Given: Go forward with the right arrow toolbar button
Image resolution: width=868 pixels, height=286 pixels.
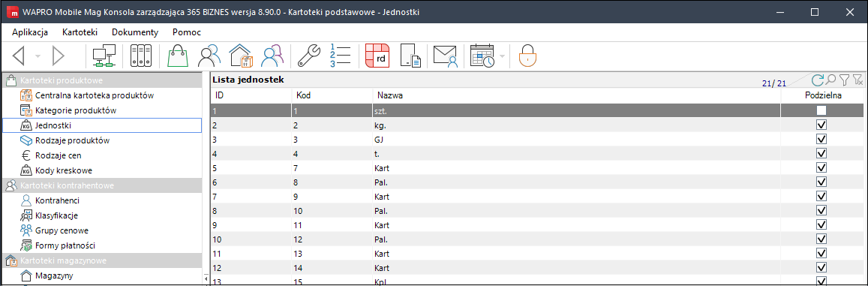Looking at the screenshot, I should coord(59,56).
